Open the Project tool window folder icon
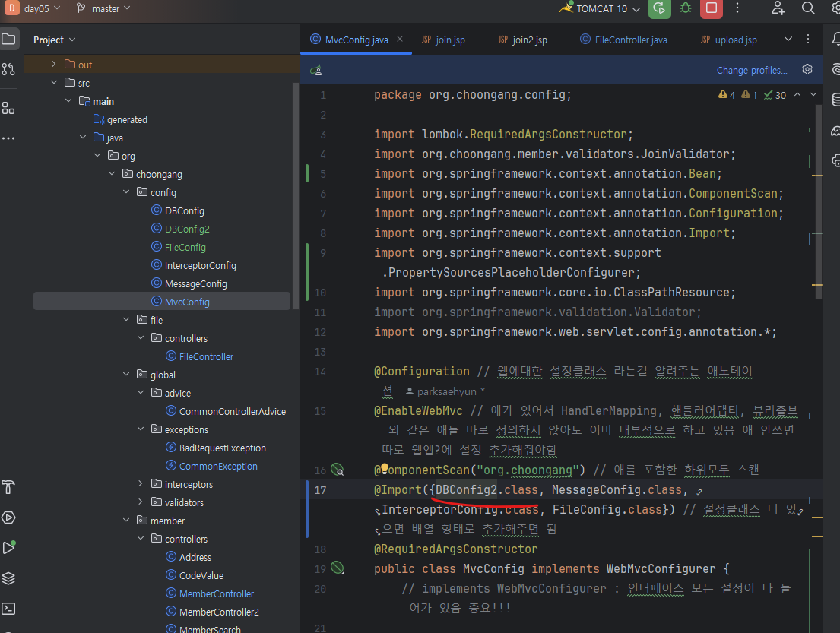Viewport: 840px width, 633px height. (8, 39)
